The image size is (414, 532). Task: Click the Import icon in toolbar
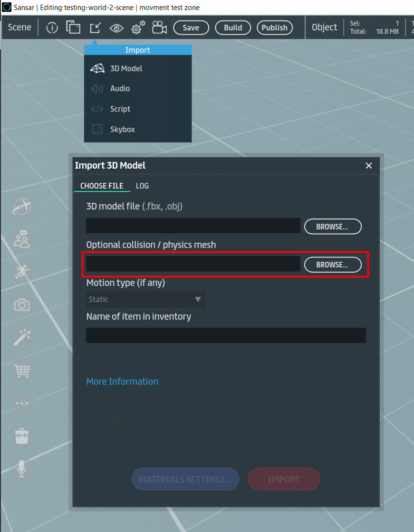95,28
